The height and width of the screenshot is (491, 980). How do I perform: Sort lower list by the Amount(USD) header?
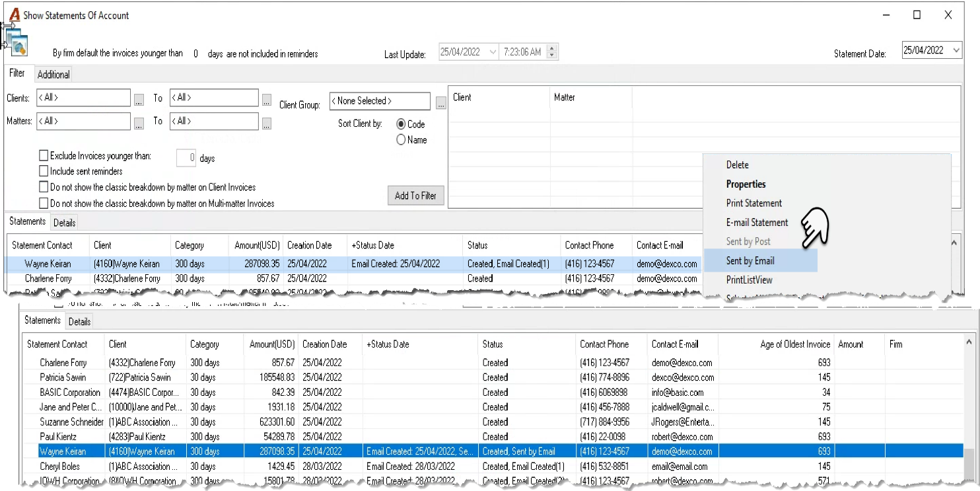tap(271, 344)
